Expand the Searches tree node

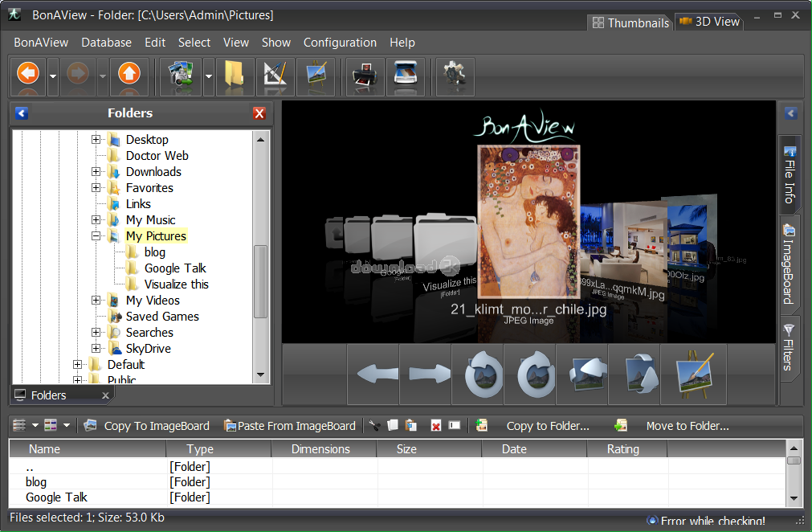click(x=96, y=332)
